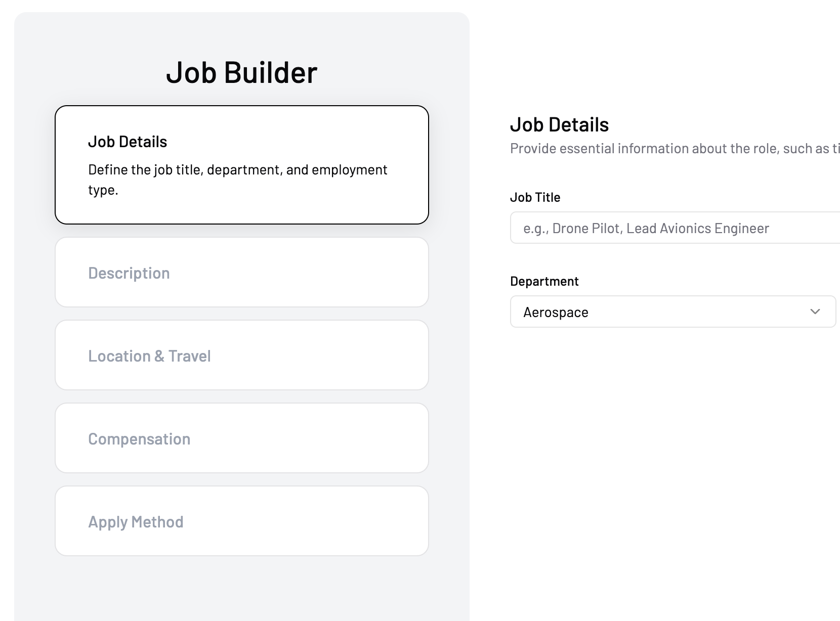Click the Description label text in sidebar
This screenshot has width=840, height=621.
pos(129,273)
